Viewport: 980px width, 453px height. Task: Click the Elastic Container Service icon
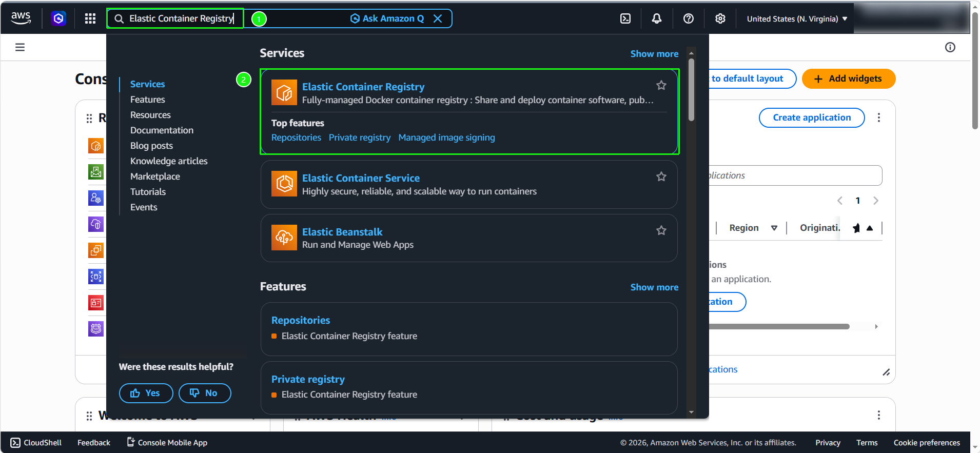point(284,184)
